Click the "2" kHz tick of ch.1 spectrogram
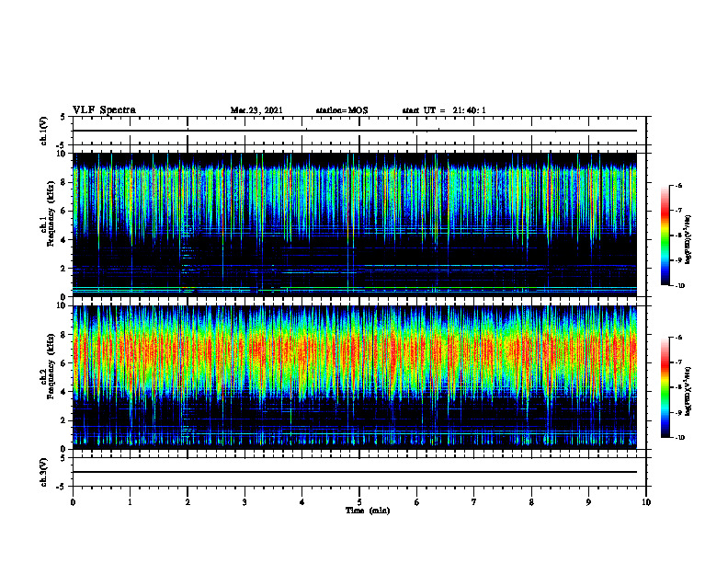This screenshot has height=563, width=728. point(63,269)
